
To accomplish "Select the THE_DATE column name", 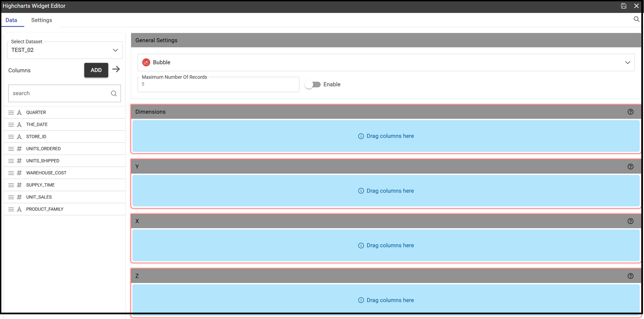I will (37, 125).
